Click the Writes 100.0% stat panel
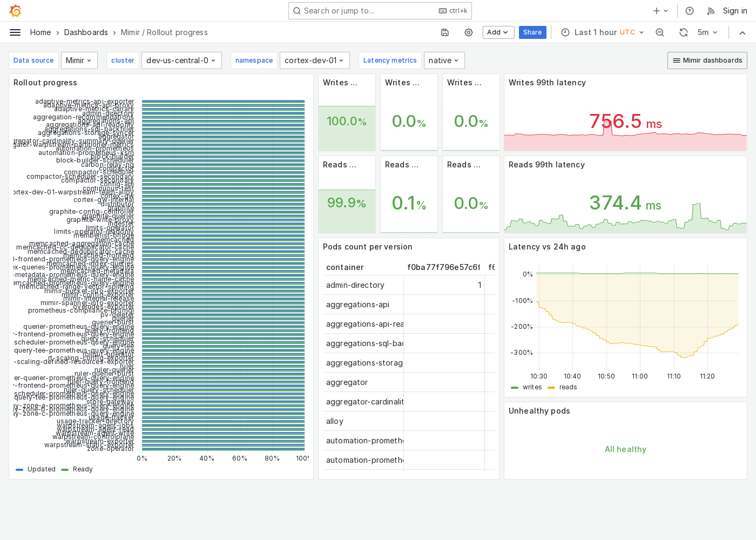 tap(347, 112)
